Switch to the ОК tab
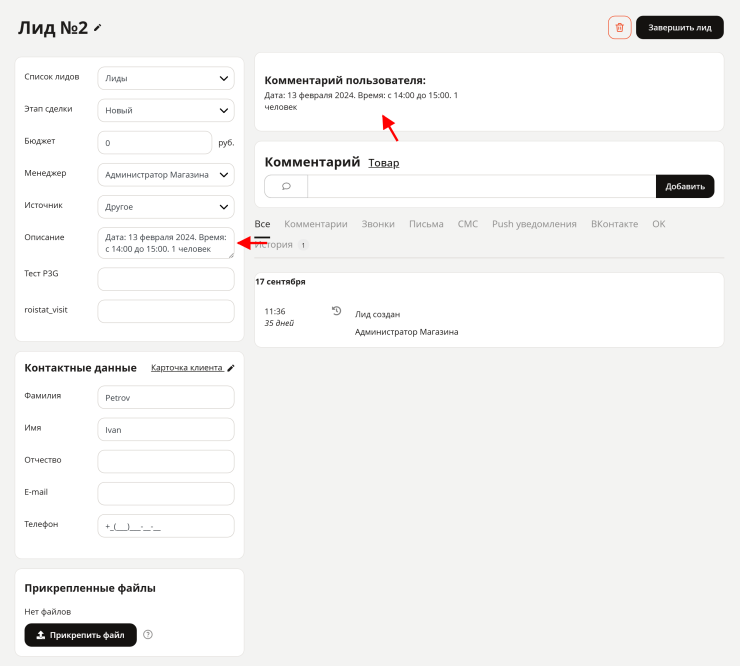The height and width of the screenshot is (666, 740). point(659,224)
